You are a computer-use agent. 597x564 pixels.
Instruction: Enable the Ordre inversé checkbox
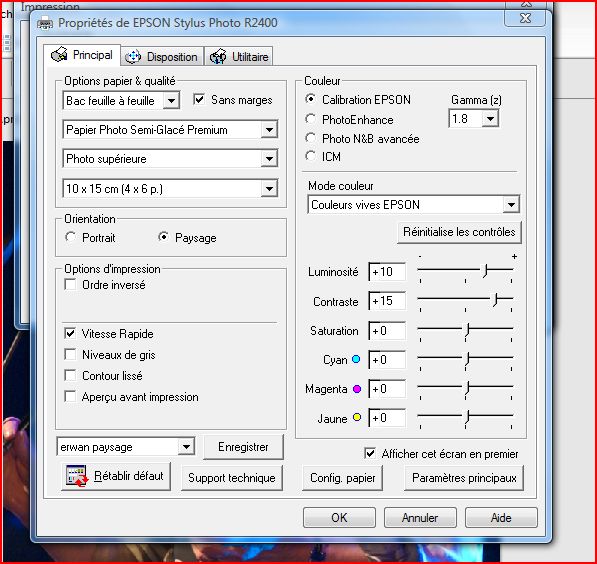coord(70,284)
